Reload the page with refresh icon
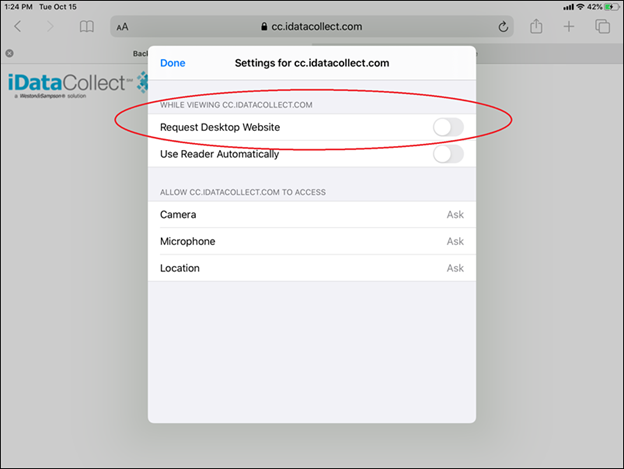 503,27
